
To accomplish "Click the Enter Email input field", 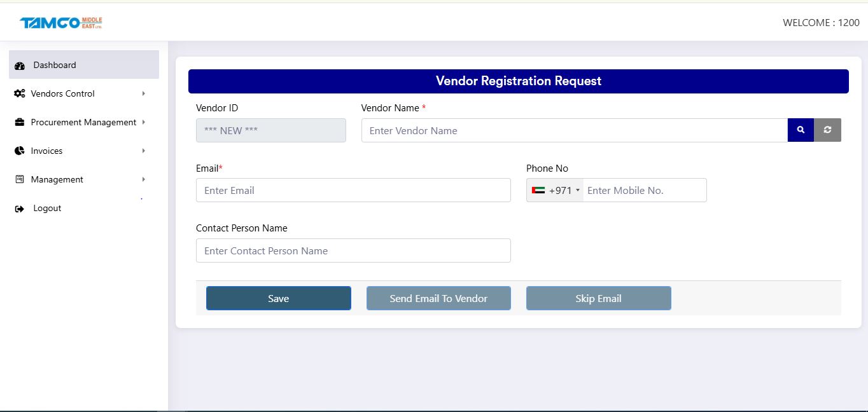I will pos(353,190).
